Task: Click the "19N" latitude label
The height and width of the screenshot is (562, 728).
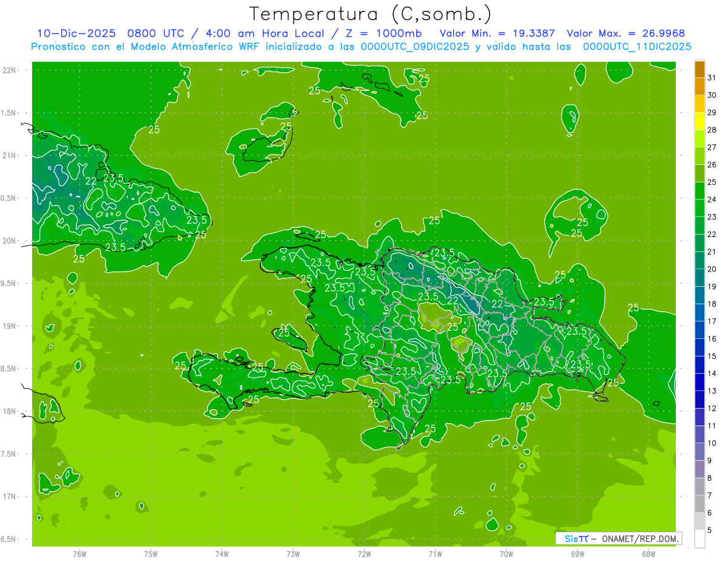Action: 10,326
